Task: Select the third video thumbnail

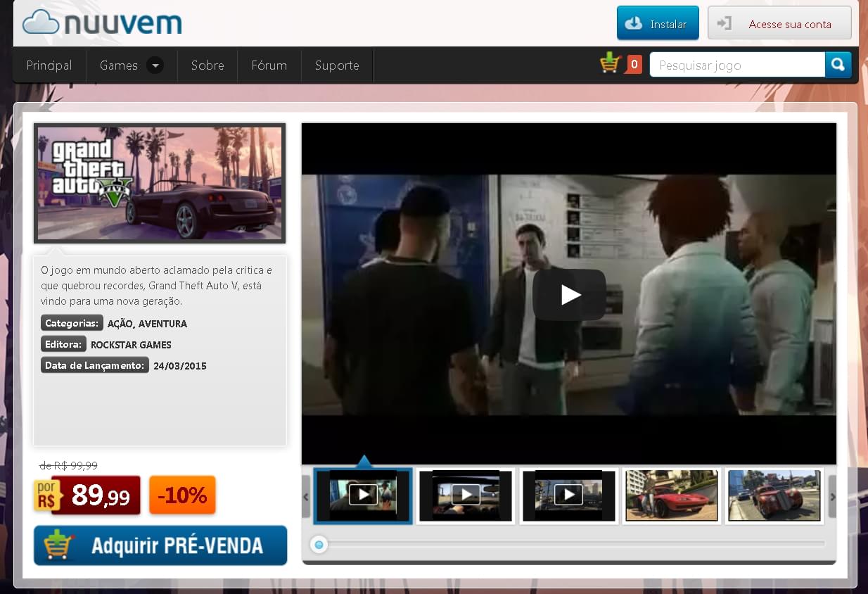Action: click(568, 495)
